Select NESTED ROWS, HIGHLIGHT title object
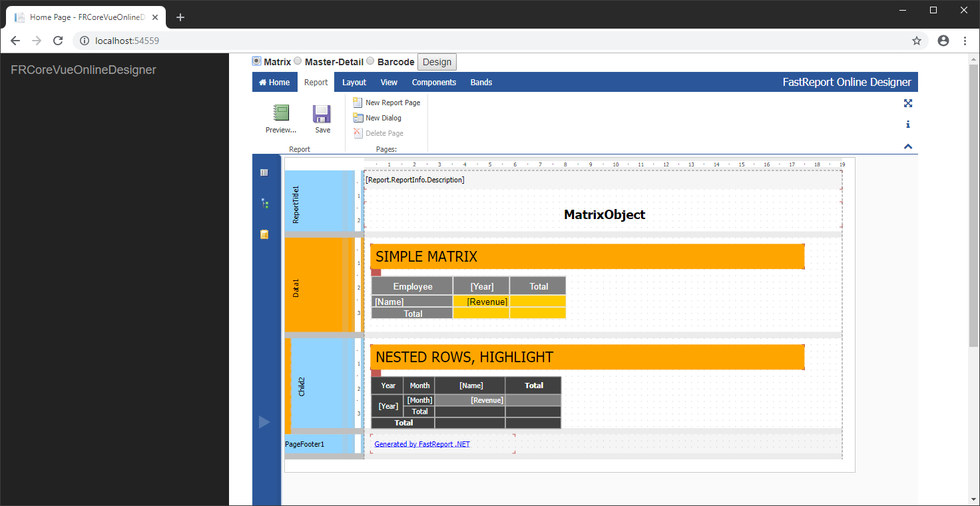Screen dimensions: 980x506 click(587, 357)
